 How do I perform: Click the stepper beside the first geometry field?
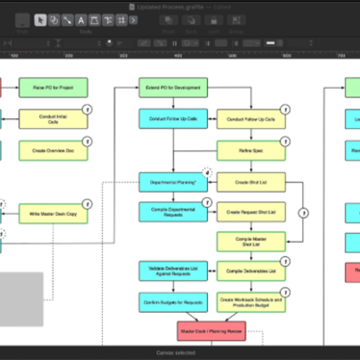click(48, 43)
